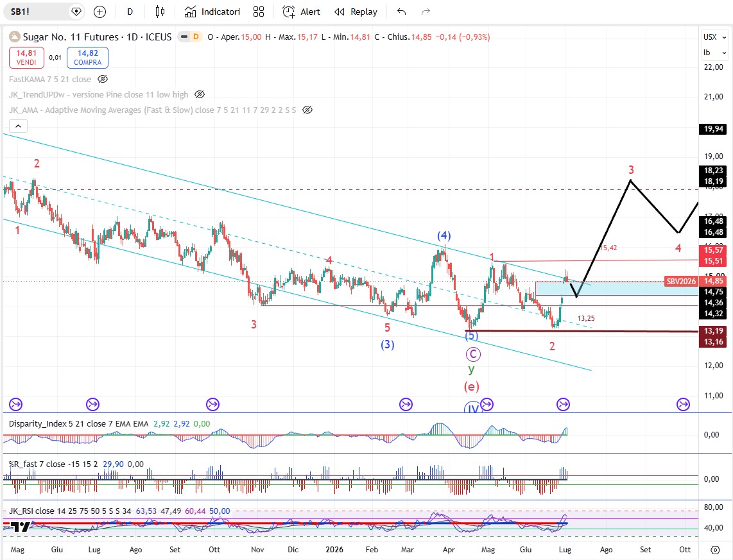Click the 13,25 price annotation
Viewport: 733px width, 560px height.
point(586,318)
